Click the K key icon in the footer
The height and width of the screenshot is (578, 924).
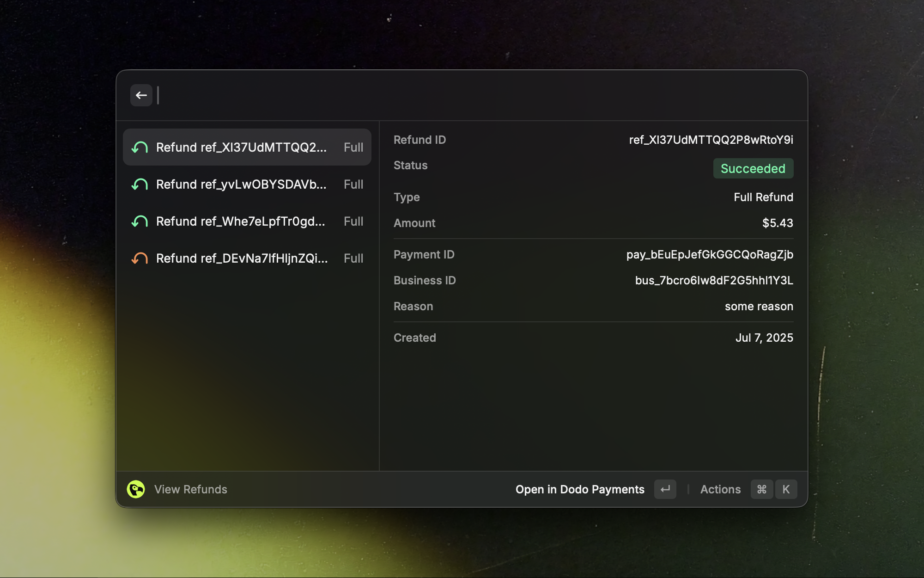pos(786,489)
